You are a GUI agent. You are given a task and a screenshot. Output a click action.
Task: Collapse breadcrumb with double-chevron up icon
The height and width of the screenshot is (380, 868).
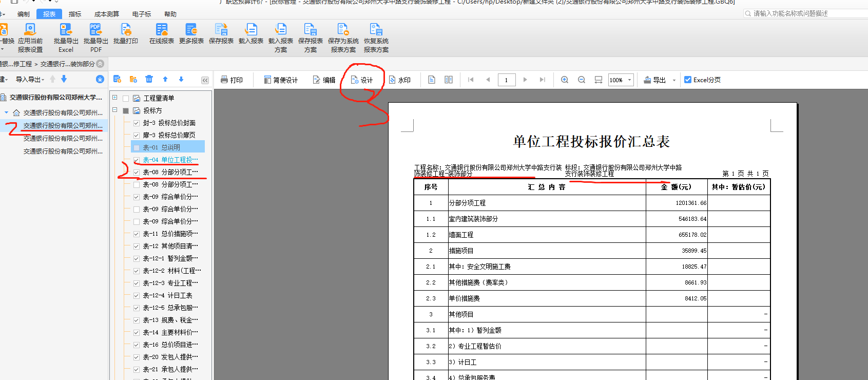(100, 64)
